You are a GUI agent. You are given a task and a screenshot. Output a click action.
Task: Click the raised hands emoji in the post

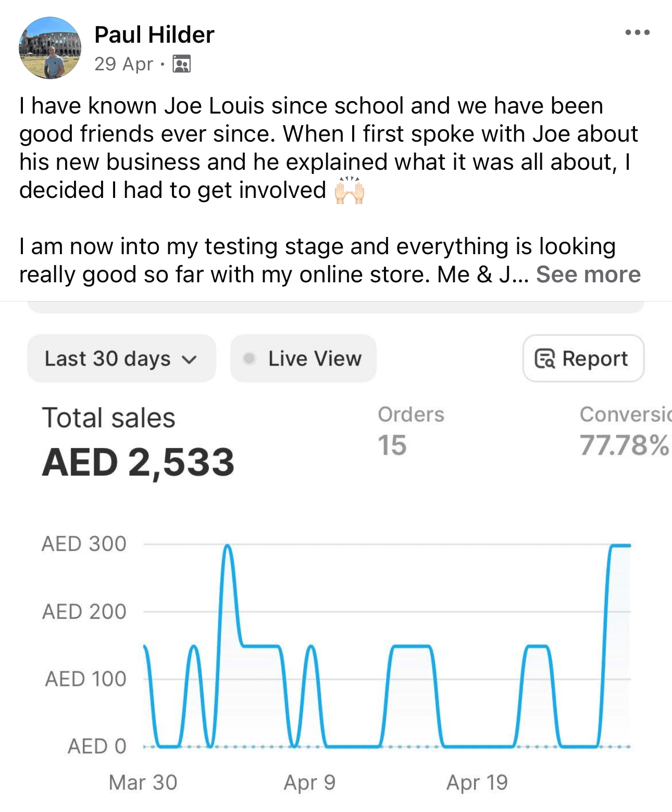click(349, 191)
